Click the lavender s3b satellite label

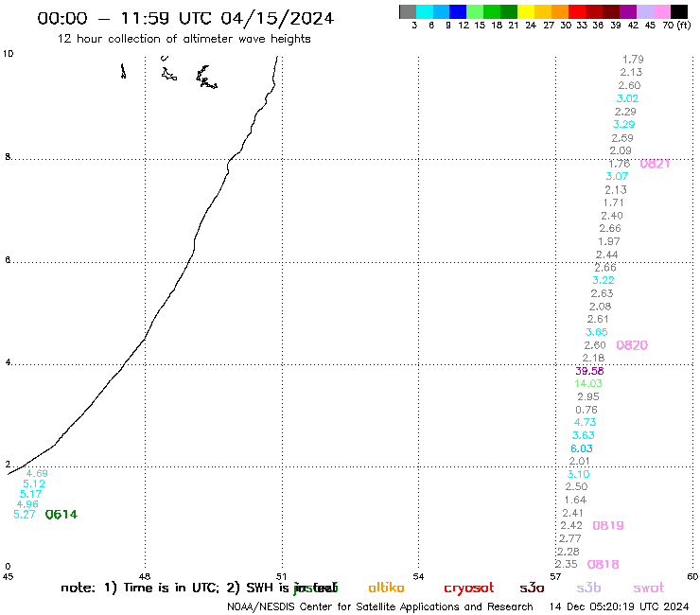pos(588,588)
